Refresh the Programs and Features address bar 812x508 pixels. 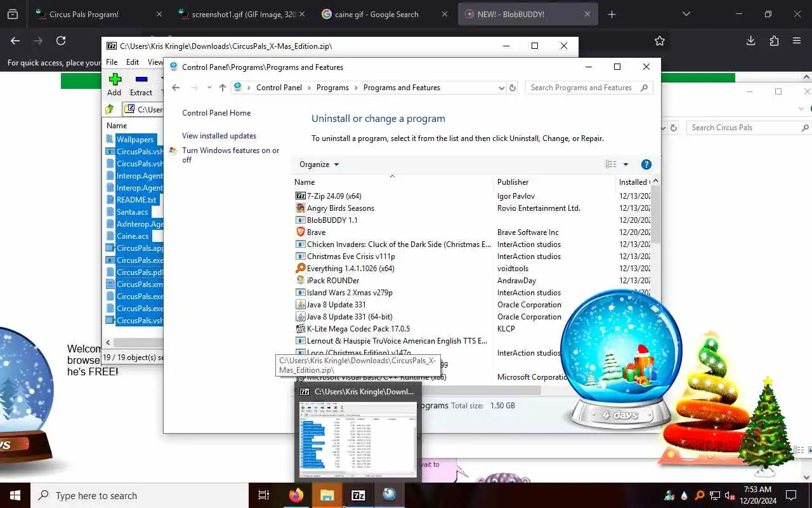click(513, 88)
